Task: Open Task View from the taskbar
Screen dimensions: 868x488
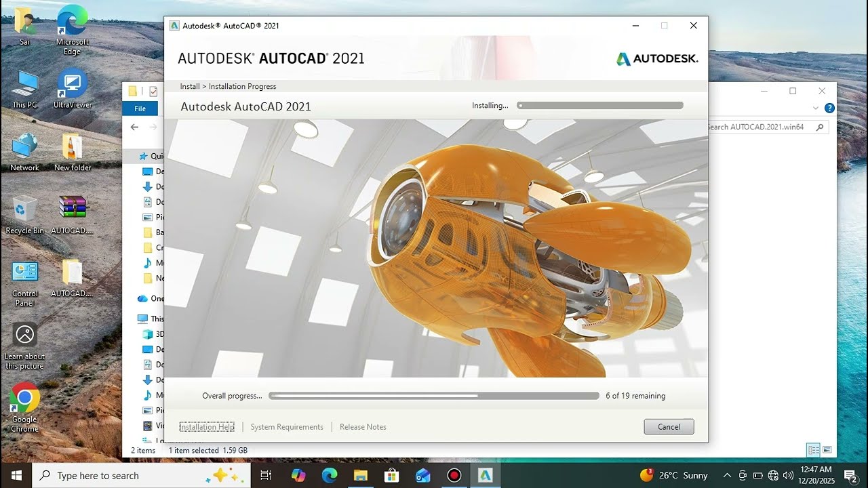Action: click(266, 475)
